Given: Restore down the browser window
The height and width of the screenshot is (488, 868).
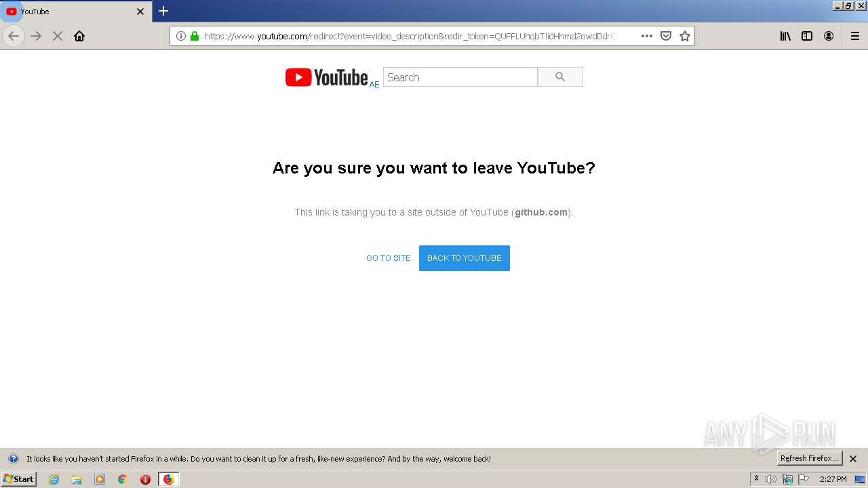Looking at the screenshot, I should (x=848, y=5).
